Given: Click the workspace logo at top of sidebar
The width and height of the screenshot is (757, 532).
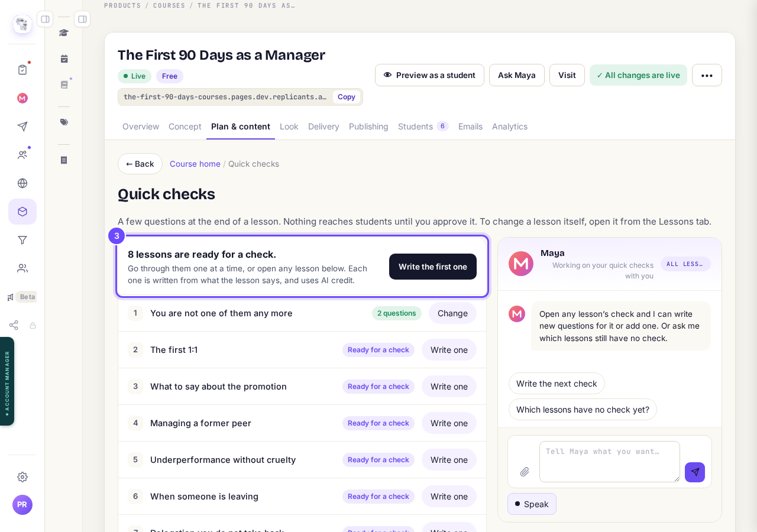Looking at the screenshot, I should pos(22,24).
